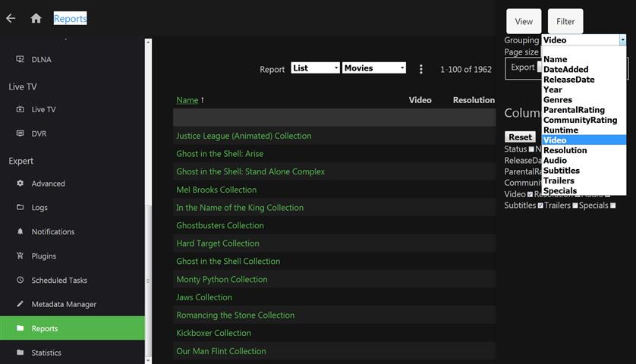Open Justice League (Animated) Collection
636x364 pixels.
click(244, 136)
